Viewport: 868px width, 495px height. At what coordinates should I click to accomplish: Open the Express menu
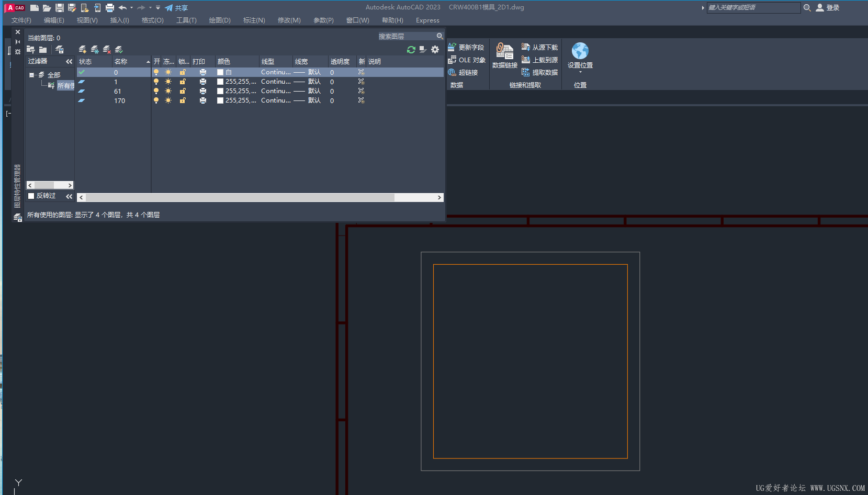coord(427,20)
